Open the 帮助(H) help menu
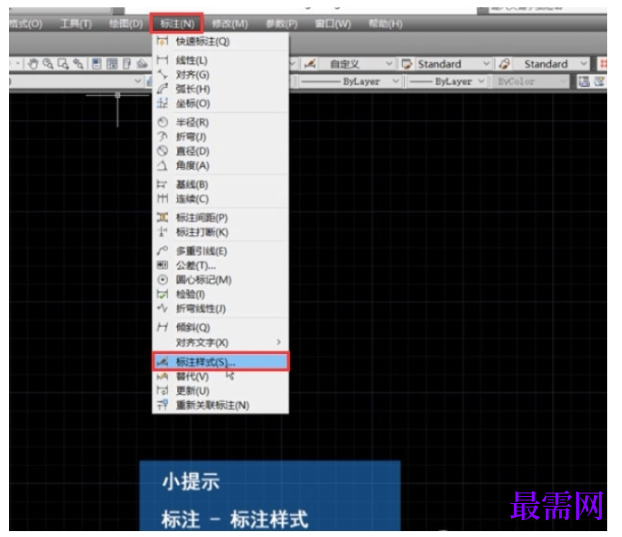Image resolution: width=622 pixels, height=537 pixels. tap(386, 24)
